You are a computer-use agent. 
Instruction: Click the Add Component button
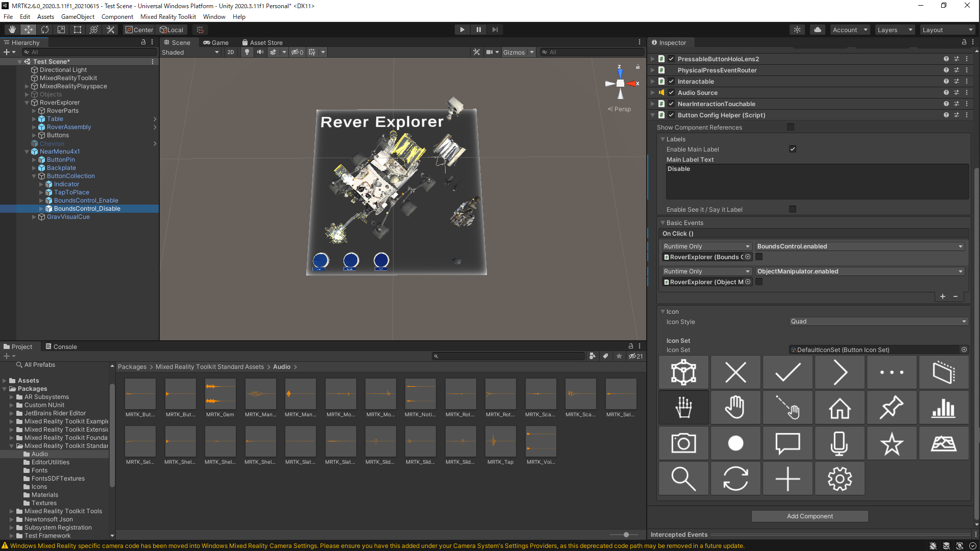(x=810, y=516)
